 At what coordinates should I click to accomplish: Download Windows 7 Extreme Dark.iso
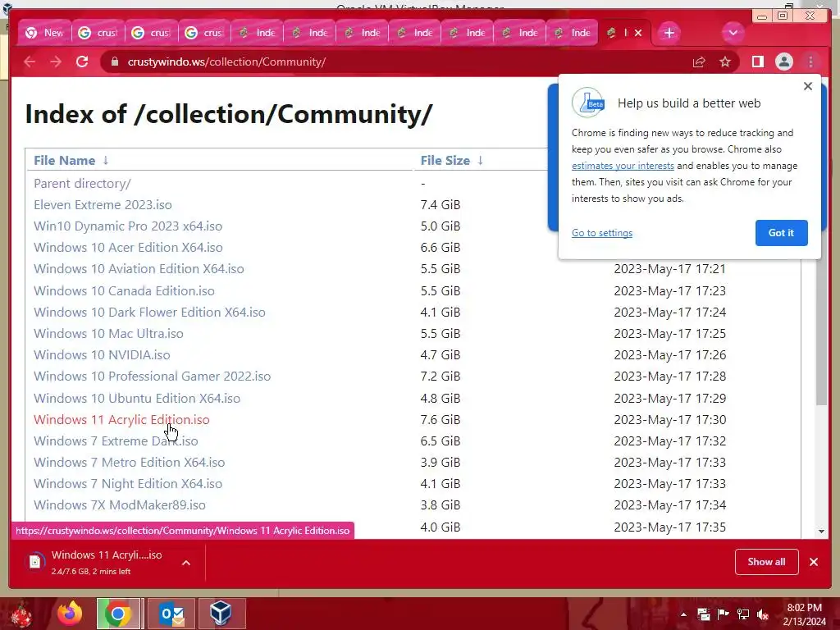click(x=116, y=441)
